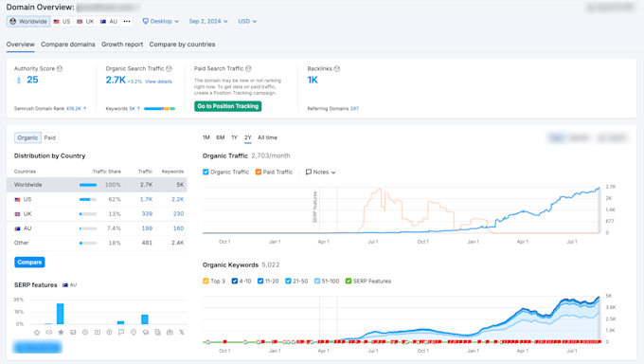Click the Go to Position Tracking button
The width and height of the screenshot is (644, 364).
pos(228,106)
